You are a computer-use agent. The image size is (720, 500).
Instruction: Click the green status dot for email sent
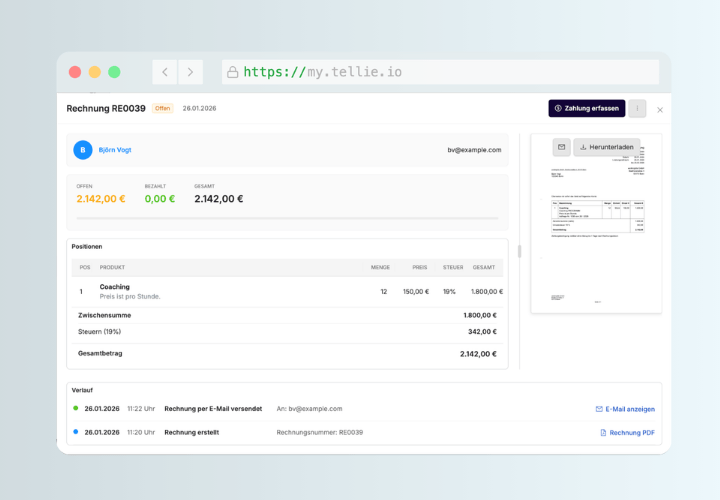[x=76, y=408]
